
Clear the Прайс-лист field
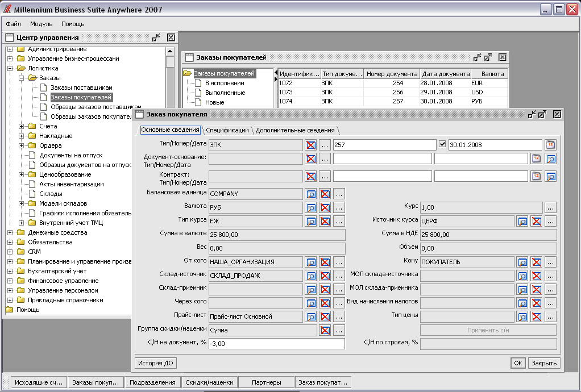coord(325,317)
